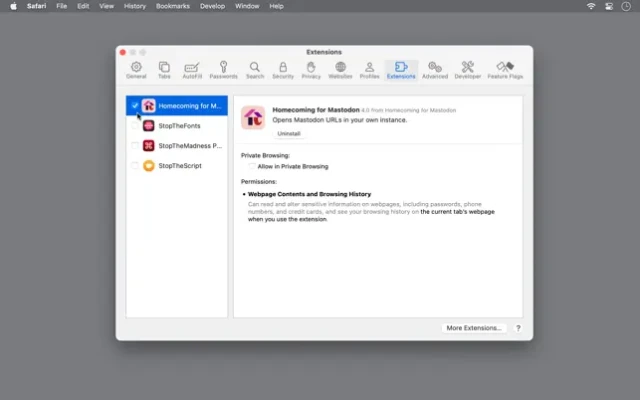Enable the StopTheFonts extension checkbox
The width and height of the screenshot is (640, 400).
coord(135,125)
